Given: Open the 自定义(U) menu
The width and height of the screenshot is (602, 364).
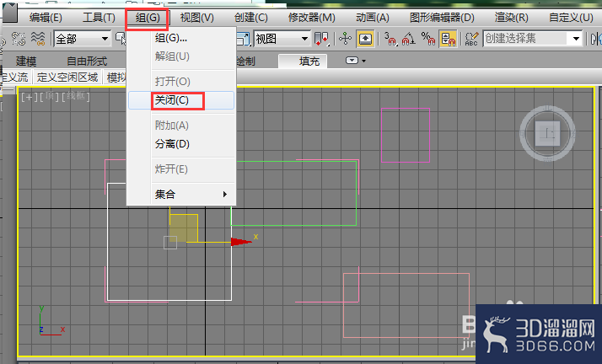Looking at the screenshot, I should pos(571,18).
